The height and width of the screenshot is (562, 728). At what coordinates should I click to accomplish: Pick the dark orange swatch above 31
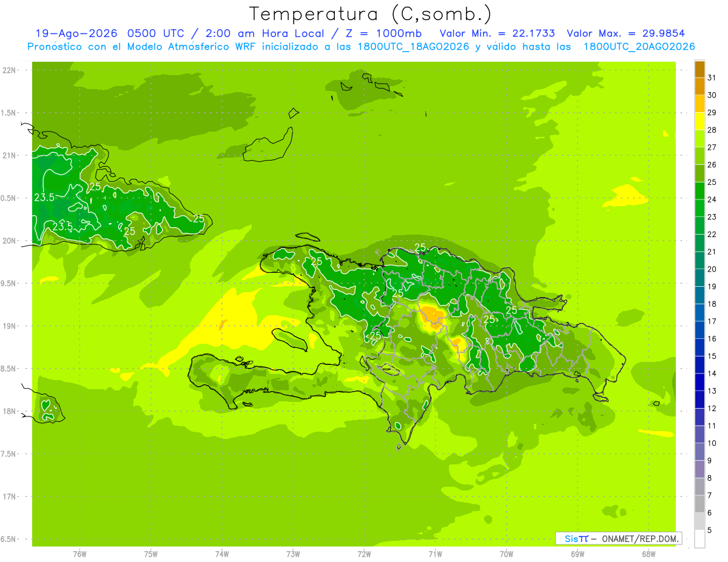click(x=699, y=69)
